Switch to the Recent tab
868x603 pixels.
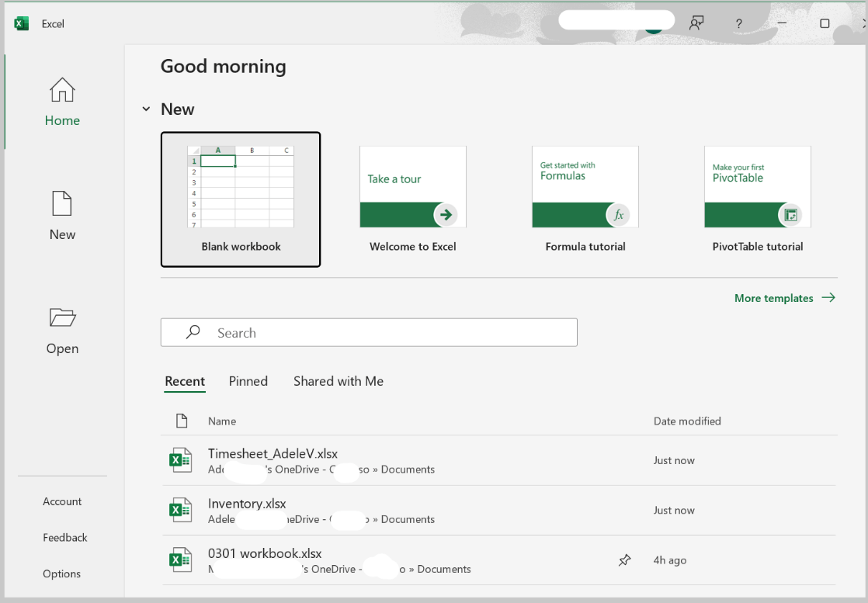pos(185,381)
